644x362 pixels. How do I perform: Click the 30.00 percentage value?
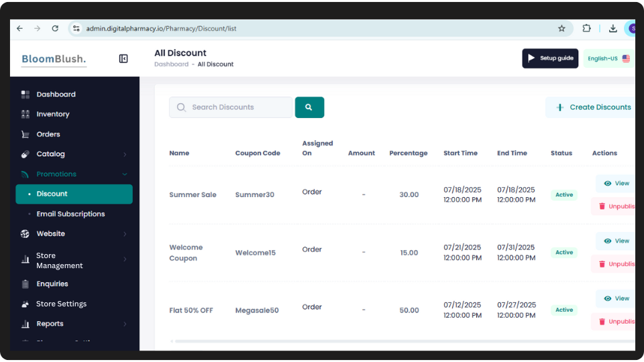click(x=409, y=194)
